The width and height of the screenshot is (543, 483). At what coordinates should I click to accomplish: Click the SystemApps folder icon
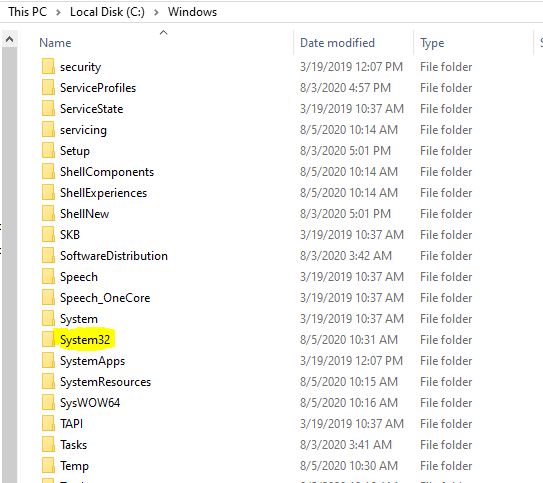[48, 361]
